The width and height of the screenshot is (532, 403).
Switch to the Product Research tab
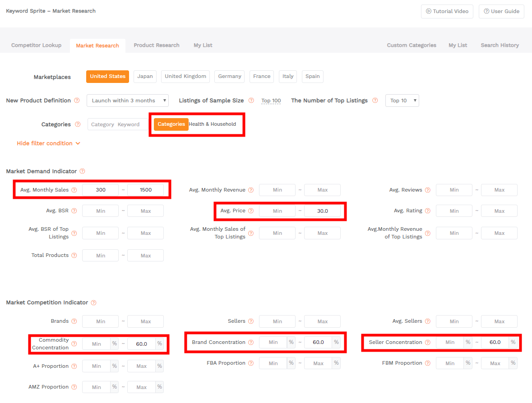pyautogui.click(x=157, y=46)
